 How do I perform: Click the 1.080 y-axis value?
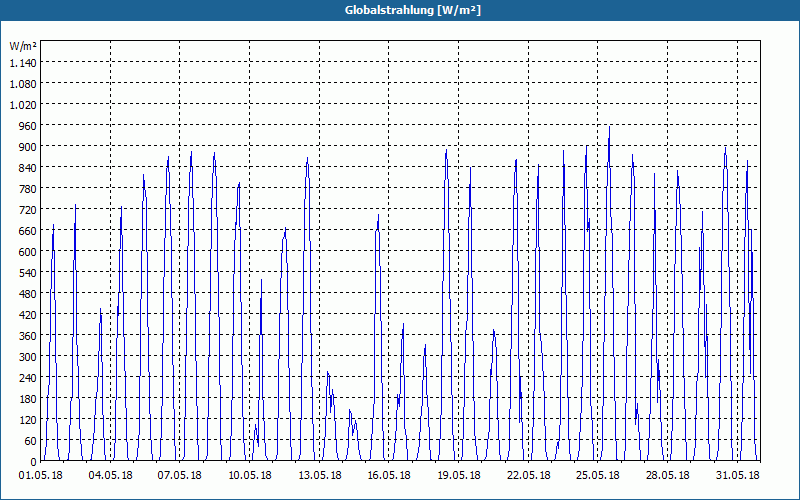(x=23, y=83)
